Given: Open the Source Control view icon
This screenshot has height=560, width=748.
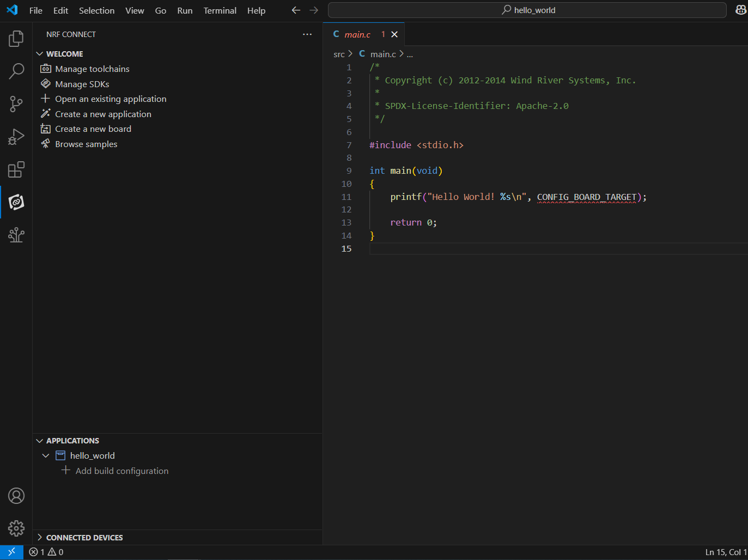Looking at the screenshot, I should [16, 104].
